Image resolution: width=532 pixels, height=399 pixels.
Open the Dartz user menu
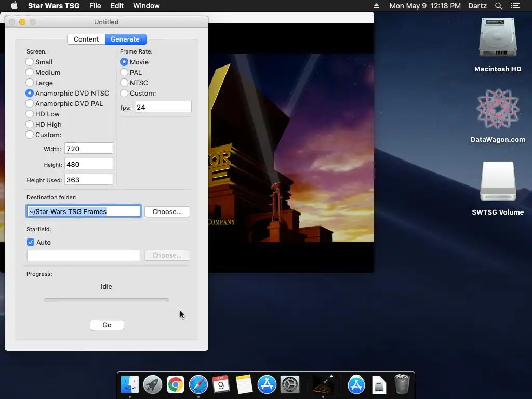(x=477, y=6)
